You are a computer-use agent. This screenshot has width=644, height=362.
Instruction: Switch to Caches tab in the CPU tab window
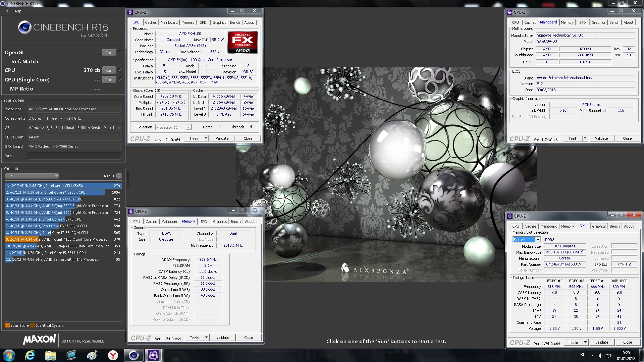(x=151, y=22)
